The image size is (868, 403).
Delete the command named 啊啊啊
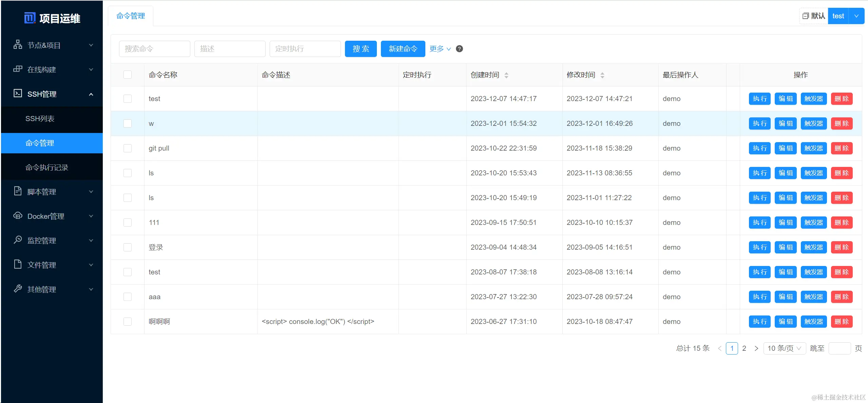coord(842,322)
